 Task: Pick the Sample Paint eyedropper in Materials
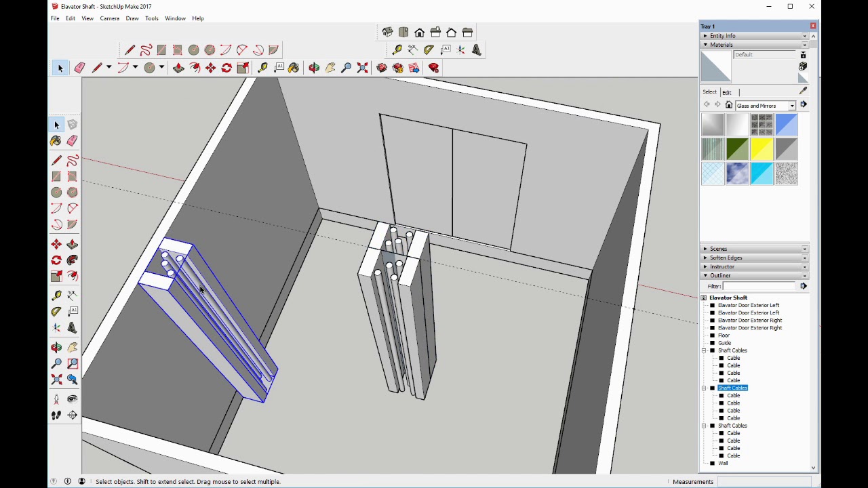(804, 91)
